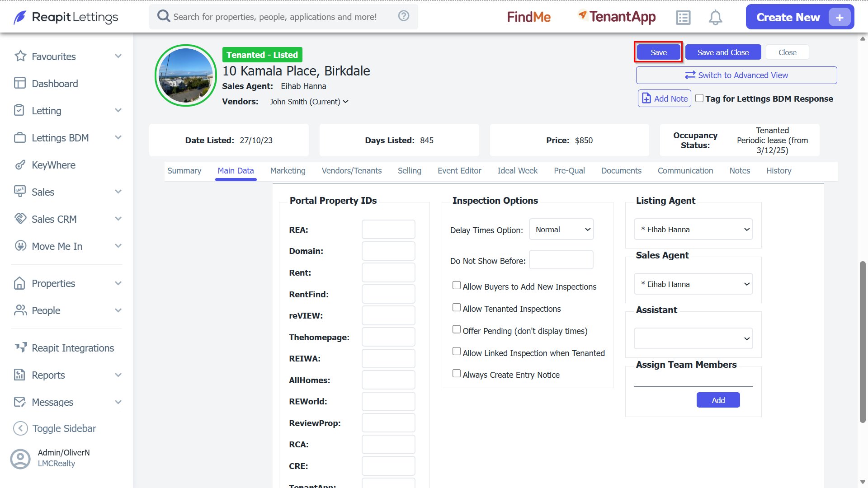
Task: Click the notification bell icon
Action: point(715,18)
